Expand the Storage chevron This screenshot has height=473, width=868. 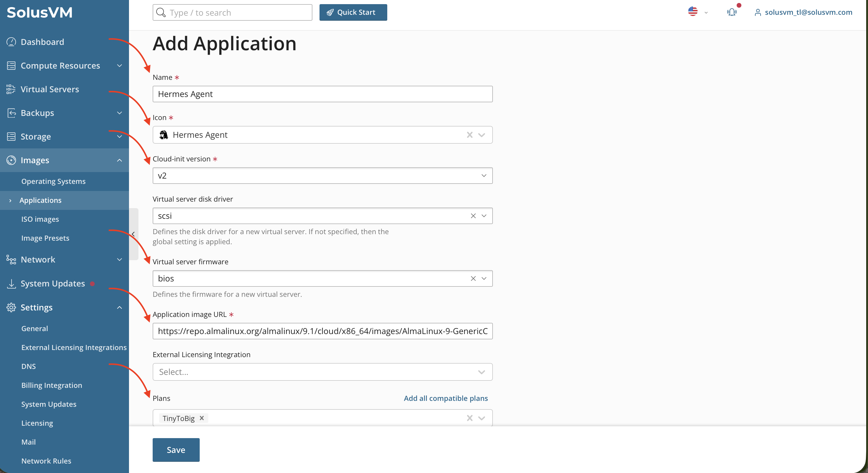(119, 136)
